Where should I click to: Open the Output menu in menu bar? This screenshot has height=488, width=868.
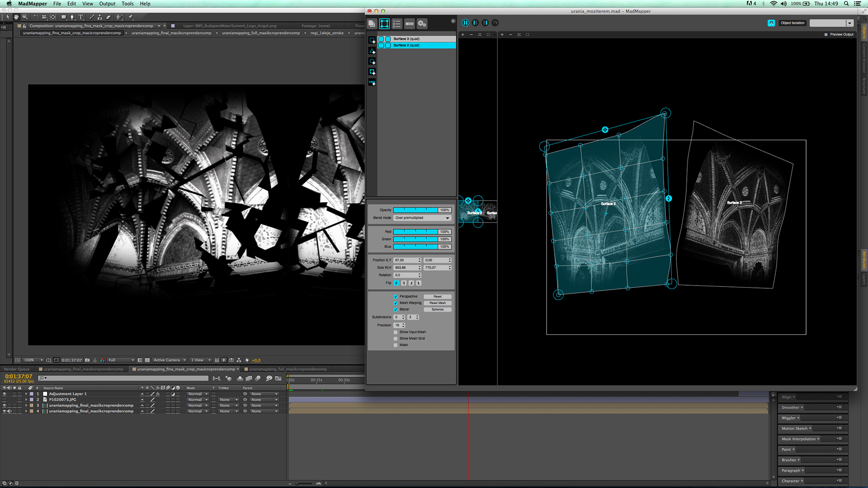(107, 4)
